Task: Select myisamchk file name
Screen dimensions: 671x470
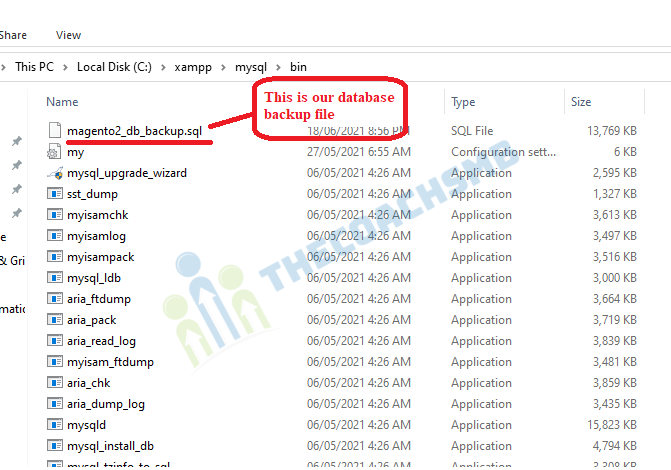Action: [98, 215]
